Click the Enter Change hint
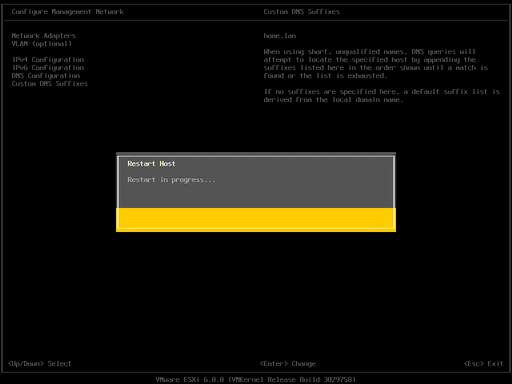Image resolution: width=512 pixels, height=384 pixels. coord(288,364)
